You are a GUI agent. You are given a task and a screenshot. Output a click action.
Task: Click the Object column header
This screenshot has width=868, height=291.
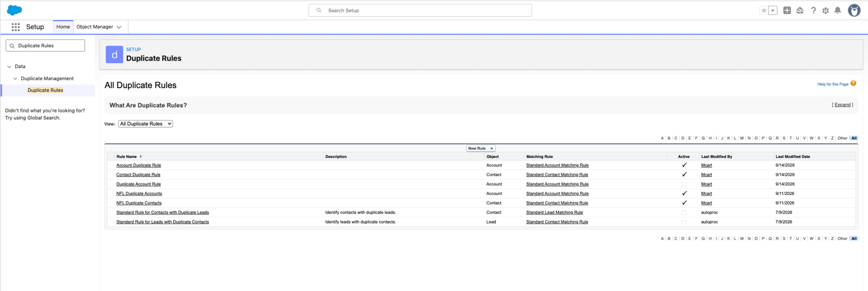(x=493, y=157)
